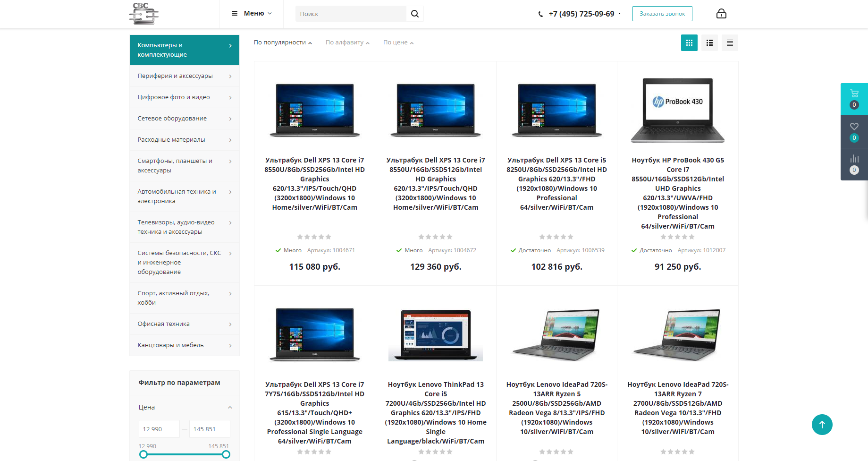Click price 129 360 руб.
868x461 pixels.
pyautogui.click(x=436, y=267)
